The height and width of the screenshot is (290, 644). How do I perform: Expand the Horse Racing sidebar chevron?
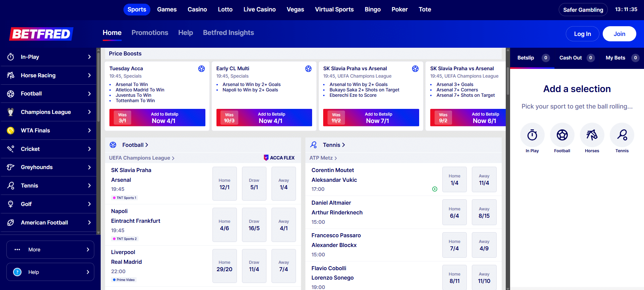[x=89, y=75]
